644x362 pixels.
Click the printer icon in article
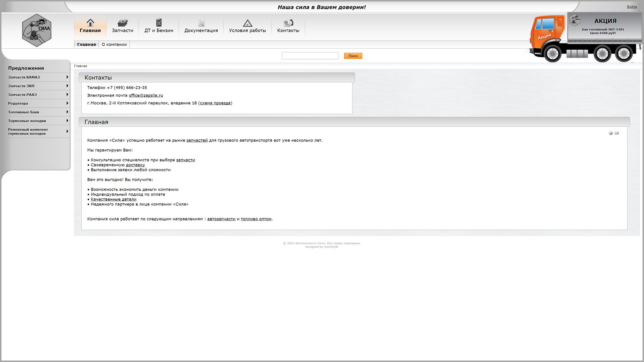click(611, 133)
